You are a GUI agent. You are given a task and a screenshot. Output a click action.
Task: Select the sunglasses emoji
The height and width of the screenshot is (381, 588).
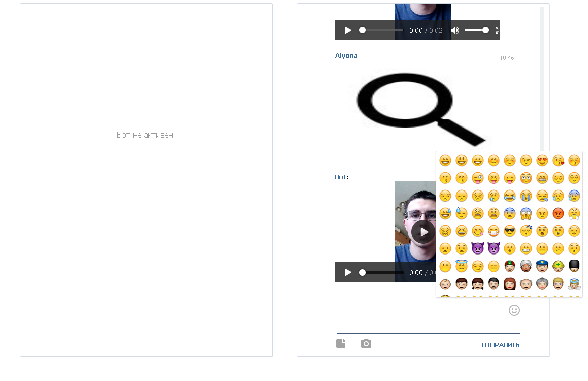pos(510,231)
